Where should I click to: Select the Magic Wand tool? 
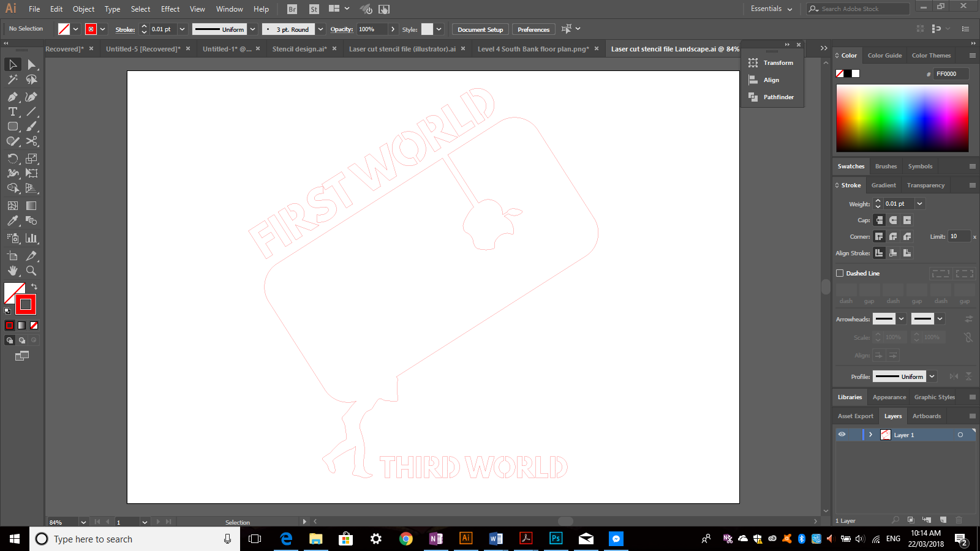point(13,80)
